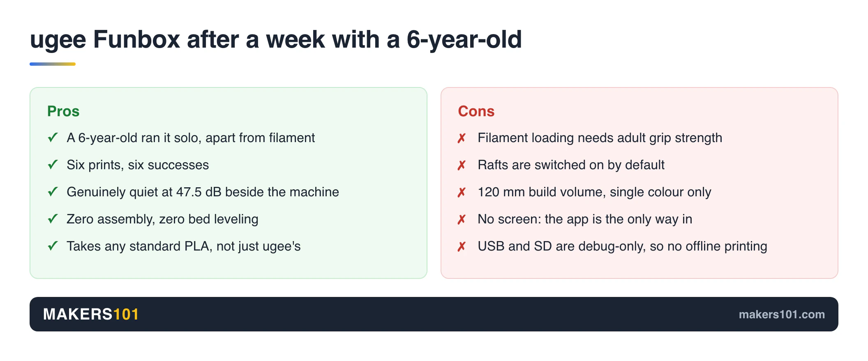
Task: Click the "No screen: the app is the only way in" text
Action: (585, 219)
